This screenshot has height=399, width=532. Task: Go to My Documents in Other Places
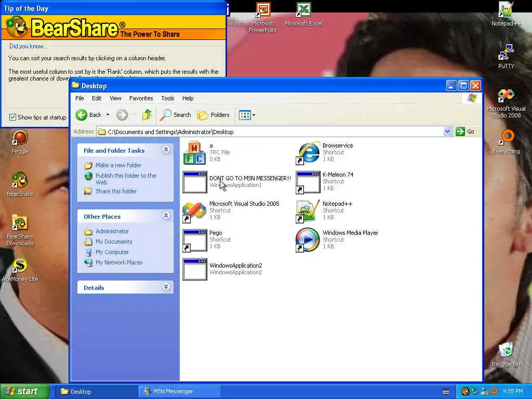point(114,242)
